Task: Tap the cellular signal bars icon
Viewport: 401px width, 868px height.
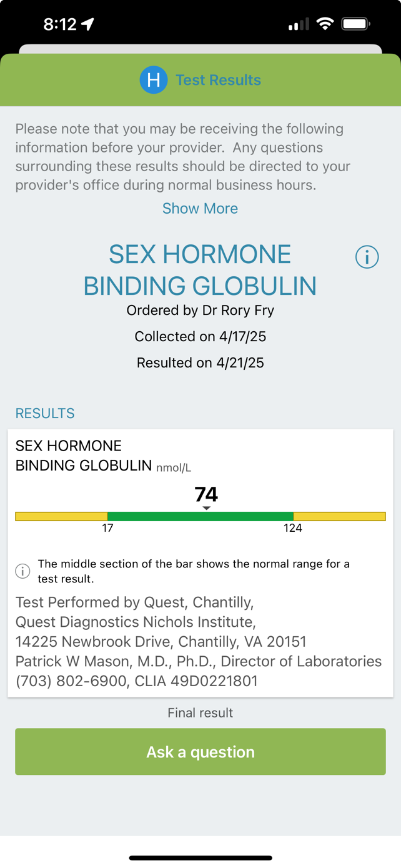Action: tap(299, 25)
